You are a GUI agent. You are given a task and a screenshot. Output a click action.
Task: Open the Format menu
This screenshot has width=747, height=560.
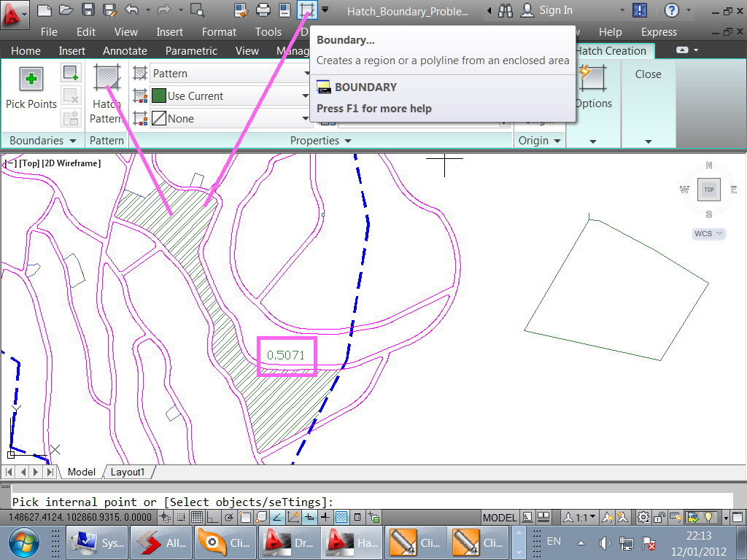[x=219, y=32]
